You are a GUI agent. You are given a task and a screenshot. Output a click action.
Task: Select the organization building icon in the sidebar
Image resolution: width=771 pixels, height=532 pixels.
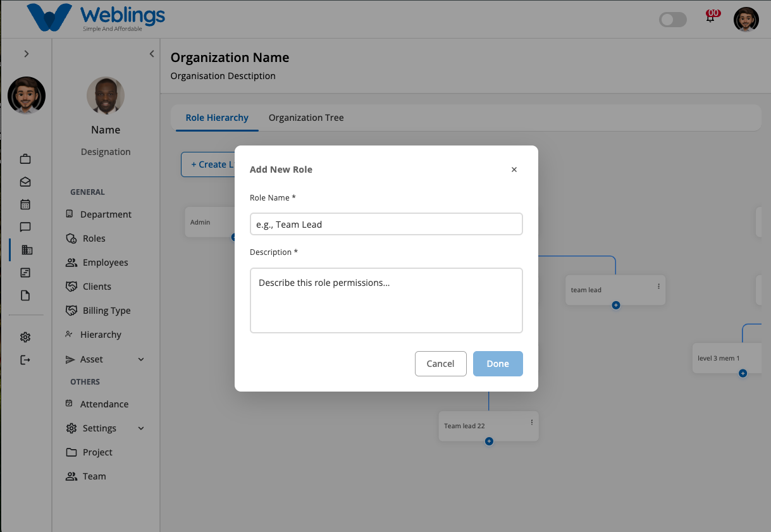pos(27,250)
